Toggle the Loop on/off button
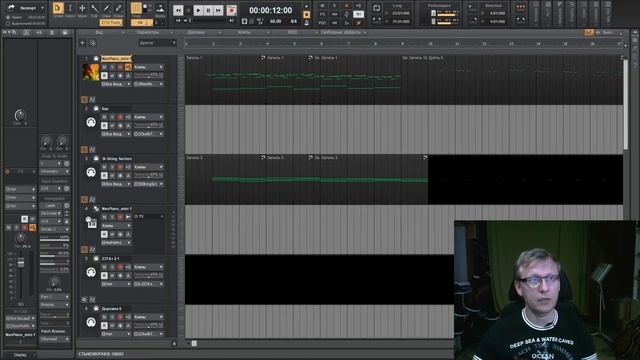The width and height of the screenshot is (640, 360). (376, 8)
